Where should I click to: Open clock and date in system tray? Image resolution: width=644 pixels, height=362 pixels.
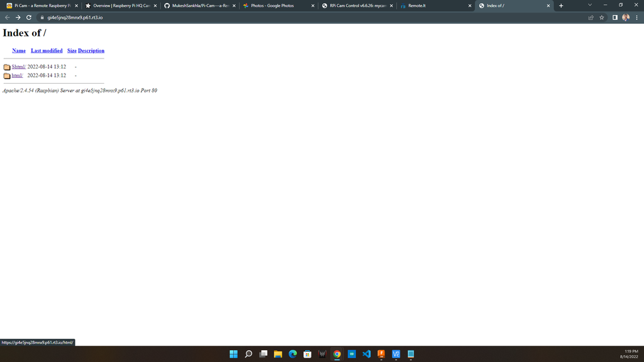click(629, 354)
